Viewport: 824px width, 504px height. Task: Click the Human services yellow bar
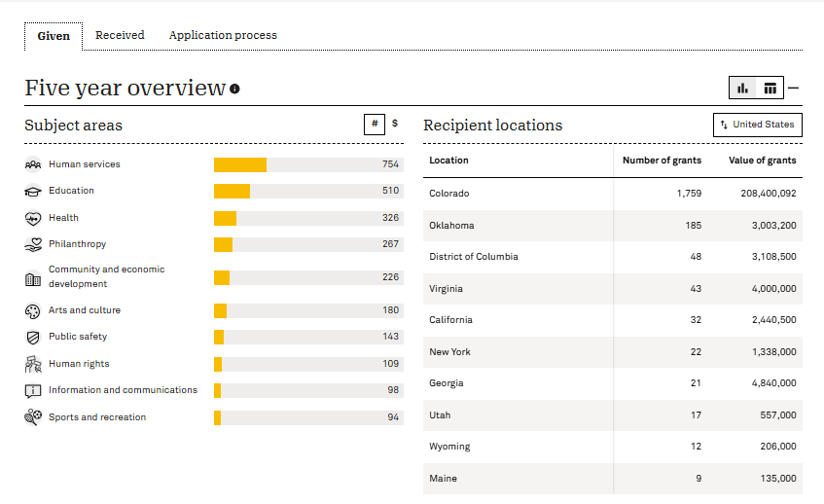(x=240, y=164)
